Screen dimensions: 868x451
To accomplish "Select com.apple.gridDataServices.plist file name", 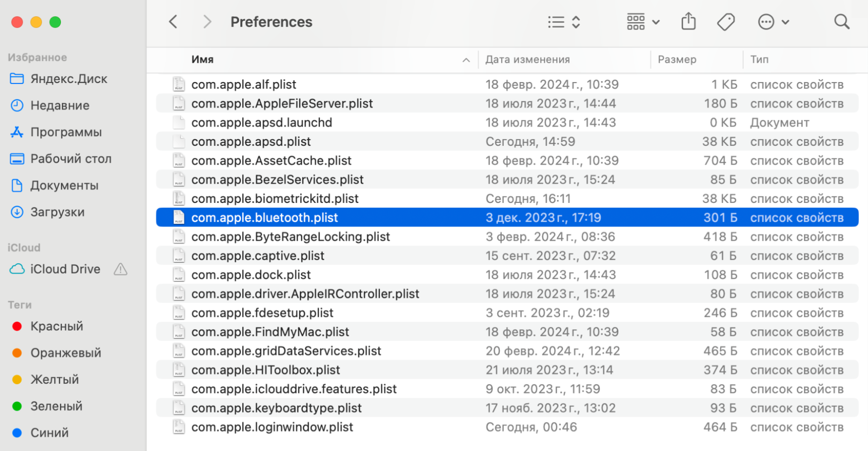I will (x=286, y=351).
